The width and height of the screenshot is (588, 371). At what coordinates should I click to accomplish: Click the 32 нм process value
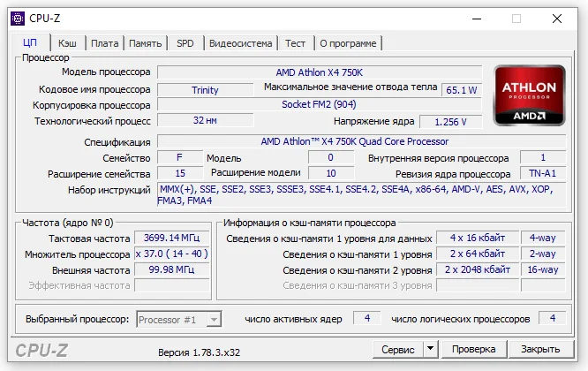[205, 120]
